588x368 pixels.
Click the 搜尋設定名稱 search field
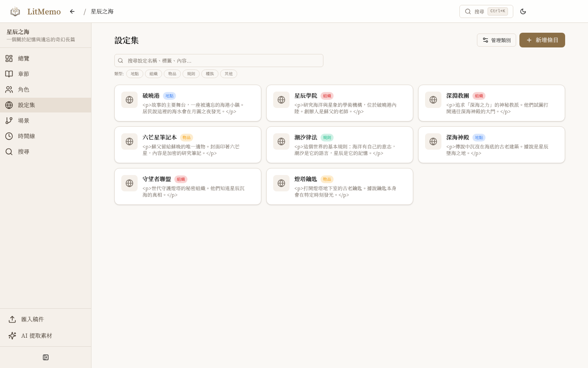[219, 61]
